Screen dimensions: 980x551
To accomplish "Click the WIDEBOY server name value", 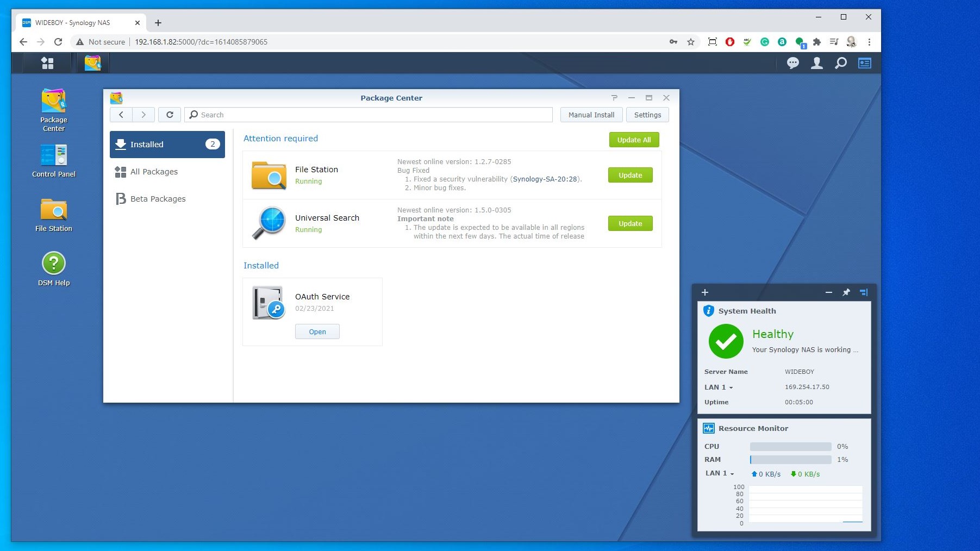I will (x=800, y=372).
